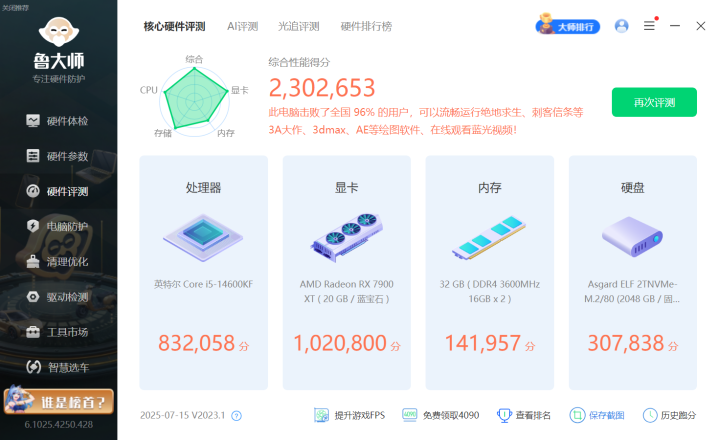Image resolution: width=719 pixels, height=440 pixels.
Task: Click 显卡 card title
Action: pyautogui.click(x=347, y=187)
